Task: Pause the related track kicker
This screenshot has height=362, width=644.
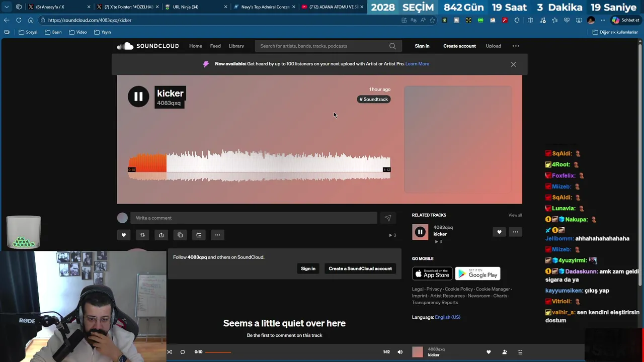Action: click(420, 232)
